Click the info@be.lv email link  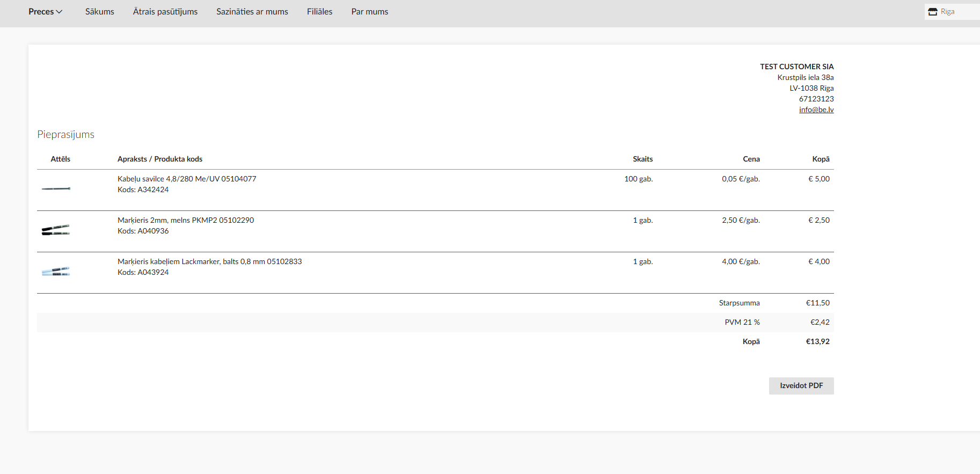point(816,110)
